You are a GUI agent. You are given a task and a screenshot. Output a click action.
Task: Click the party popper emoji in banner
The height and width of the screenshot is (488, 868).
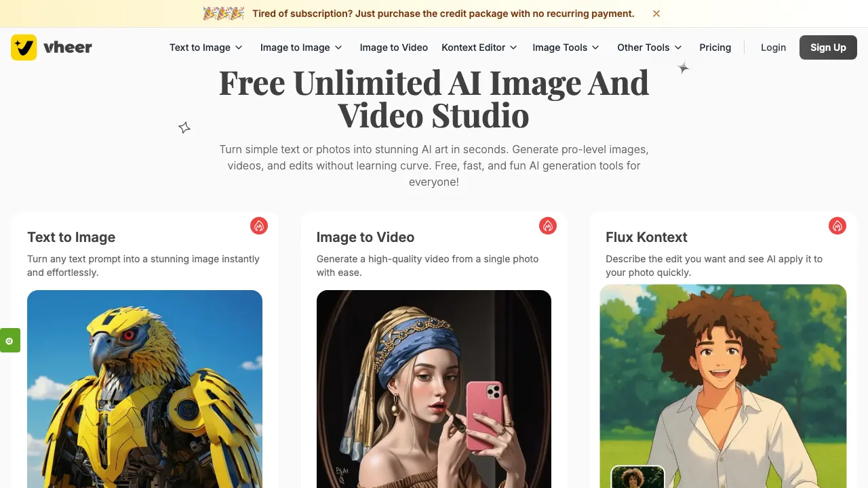pyautogui.click(x=224, y=14)
